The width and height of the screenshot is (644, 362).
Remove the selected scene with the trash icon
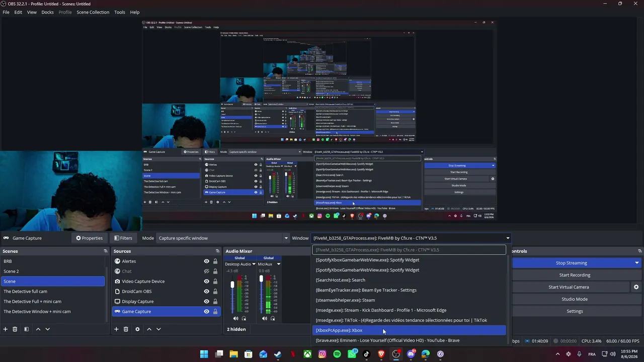pos(15,329)
